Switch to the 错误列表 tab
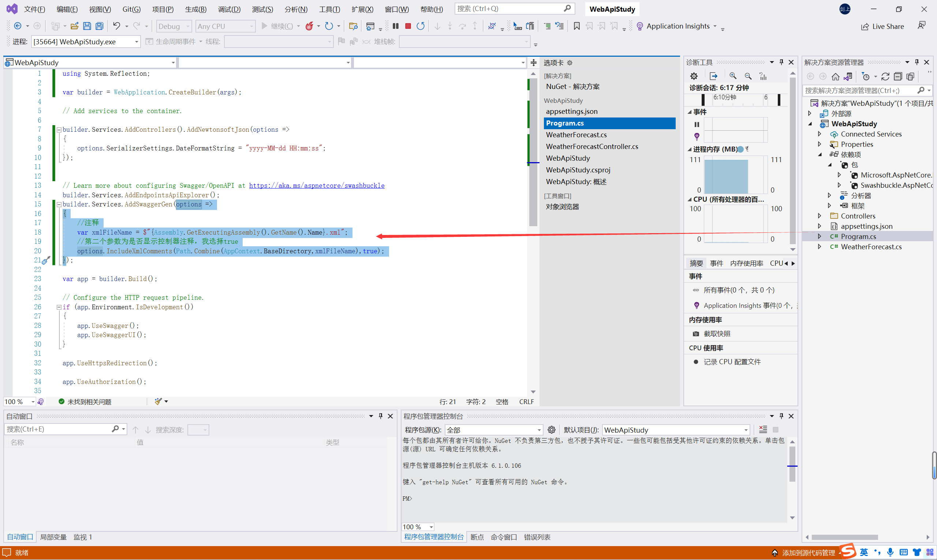 click(537, 537)
